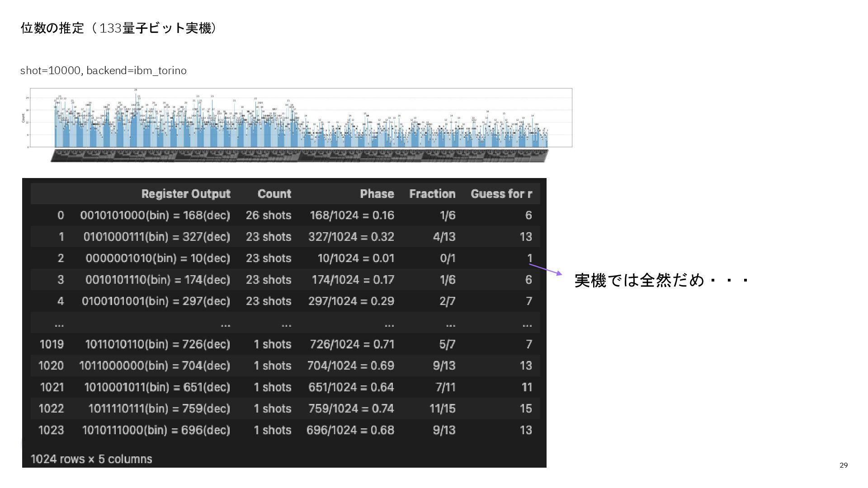Screen dimensions: 868x488
Task: Click the shot=10000 backend text
Action: click(x=103, y=70)
